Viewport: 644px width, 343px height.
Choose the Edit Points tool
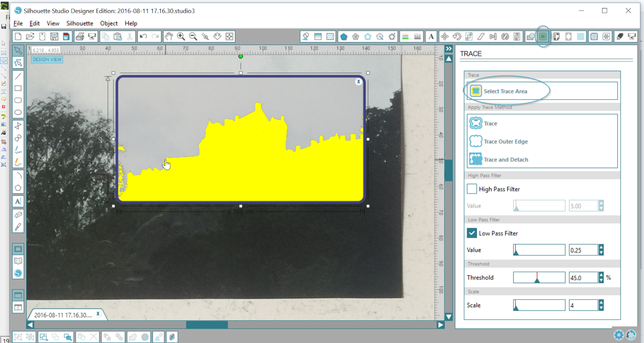click(18, 63)
